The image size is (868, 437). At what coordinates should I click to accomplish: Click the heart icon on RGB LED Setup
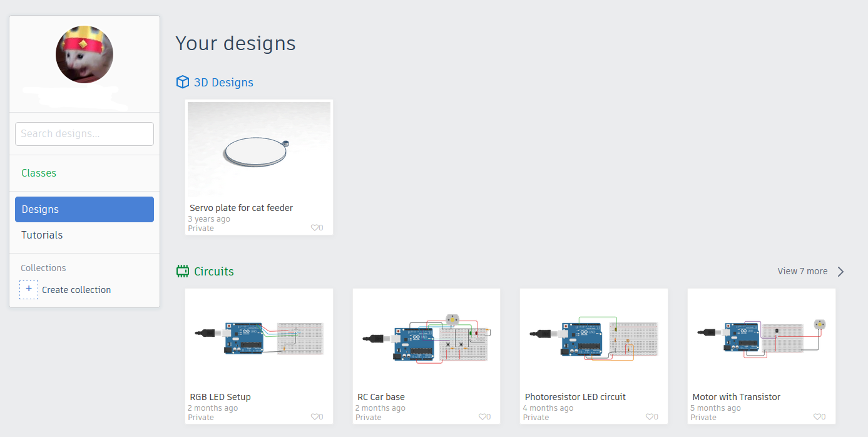pos(315,417)
